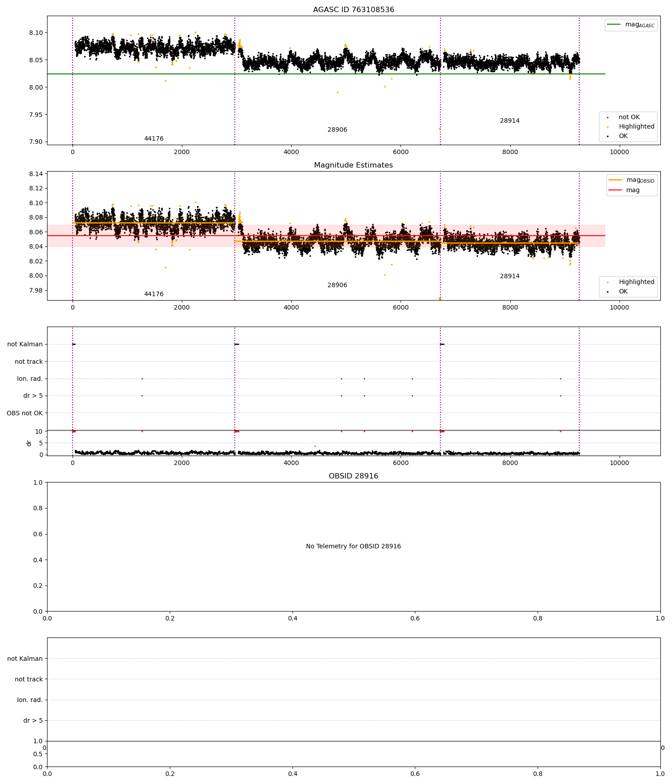This screenshot has width=672, height=784.
Task: Click the "AGASC ID 763108536" plot title
Action: (x=353, y=10)
